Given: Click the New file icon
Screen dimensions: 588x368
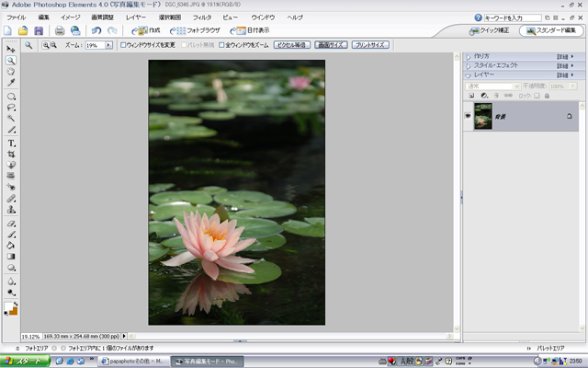Looking at the screenshot, I should [x=7, y=30].
